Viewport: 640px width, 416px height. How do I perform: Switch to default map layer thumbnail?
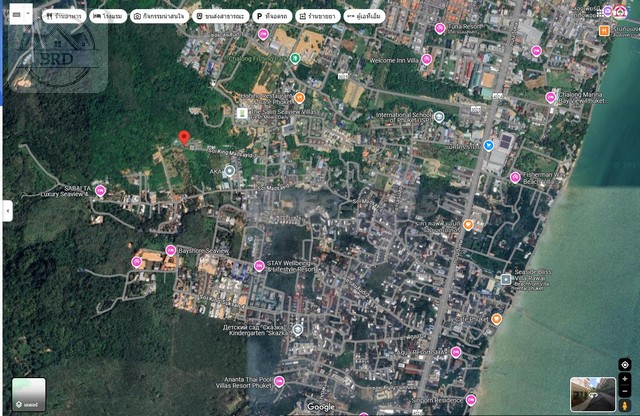[x=29, y=394]
